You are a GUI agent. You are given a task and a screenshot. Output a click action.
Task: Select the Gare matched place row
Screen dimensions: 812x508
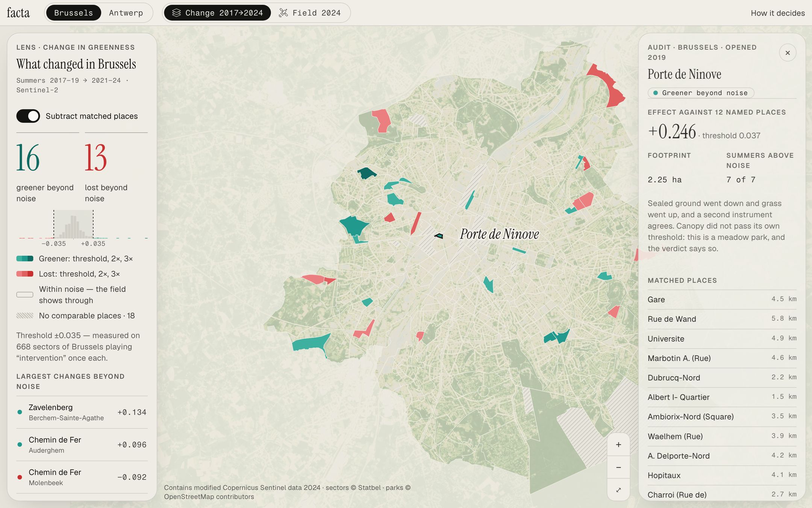[722, 300]
